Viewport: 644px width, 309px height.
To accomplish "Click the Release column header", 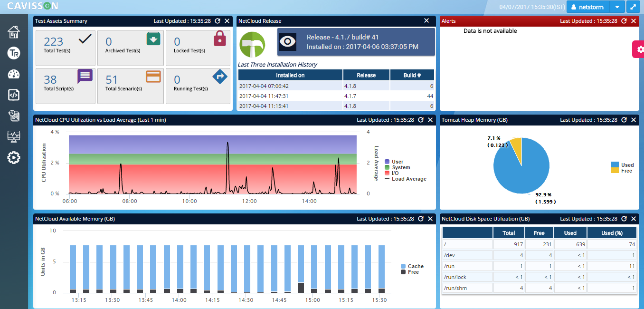I will 366,75.
